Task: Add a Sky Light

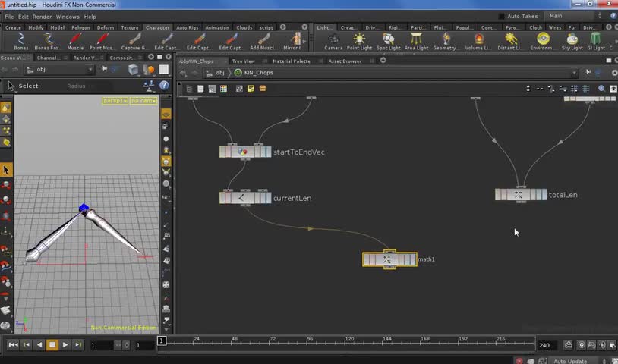Action: (572, 41)
